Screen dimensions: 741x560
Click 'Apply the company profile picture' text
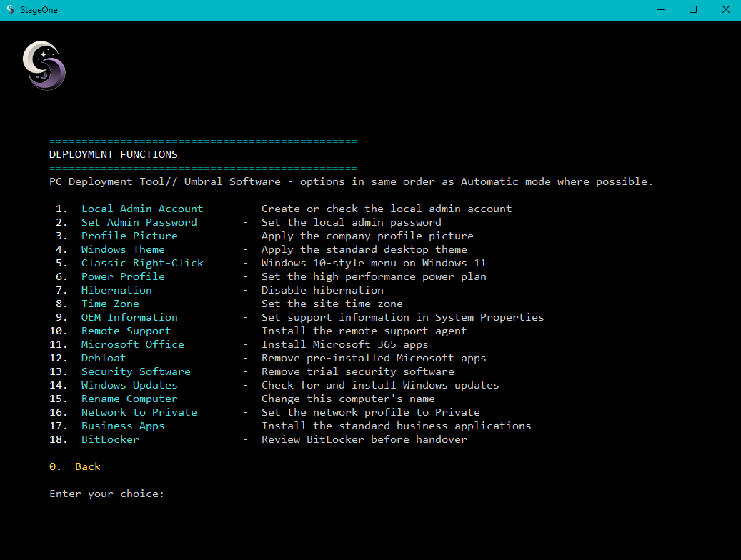368,236
